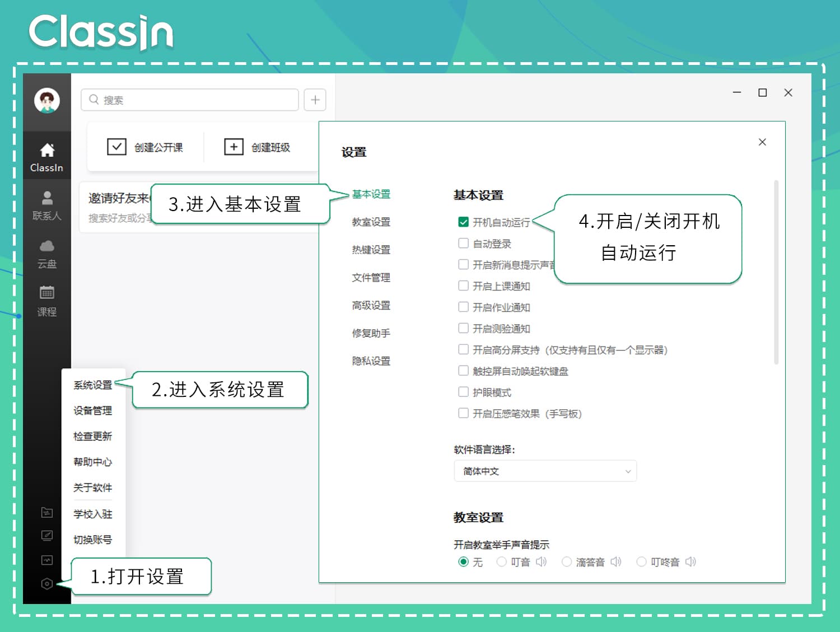Screen dimensions: 840x632
Task: Preview the 叮咚音 sound speaker icon
Action: pos(690,561)
